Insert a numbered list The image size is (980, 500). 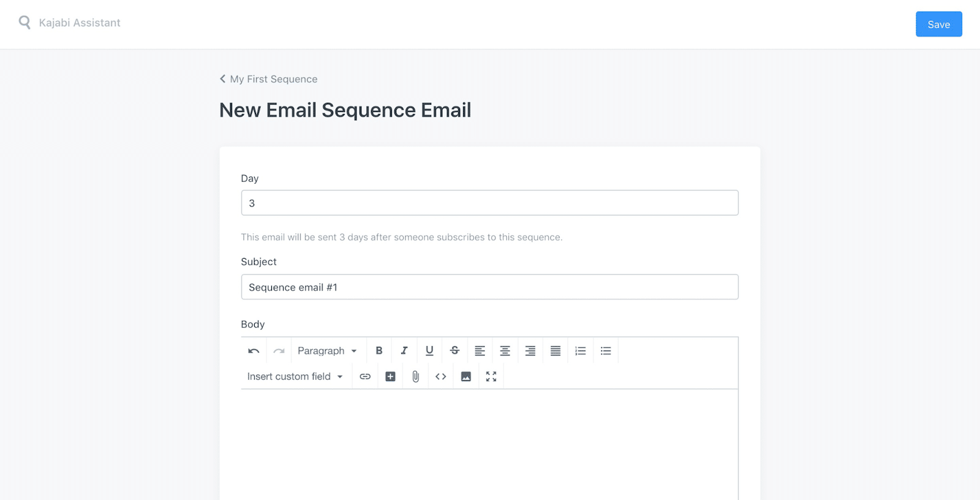pos(580,350)
